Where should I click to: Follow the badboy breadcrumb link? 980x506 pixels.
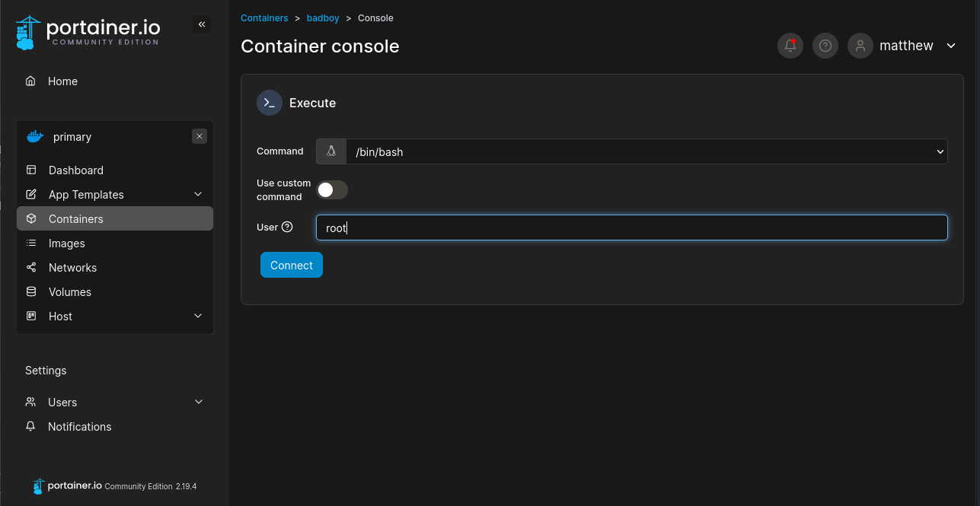click(x=323, y=18)
